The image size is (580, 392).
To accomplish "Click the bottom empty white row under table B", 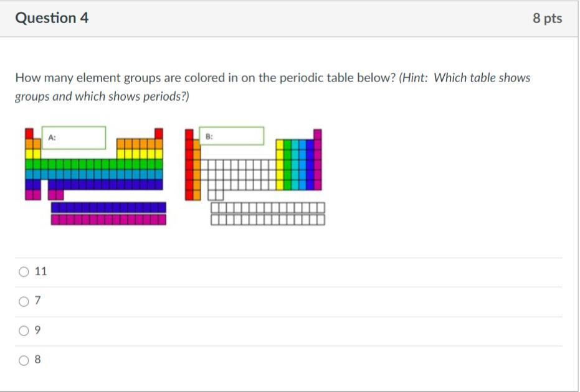I will [x=268, y=219].
